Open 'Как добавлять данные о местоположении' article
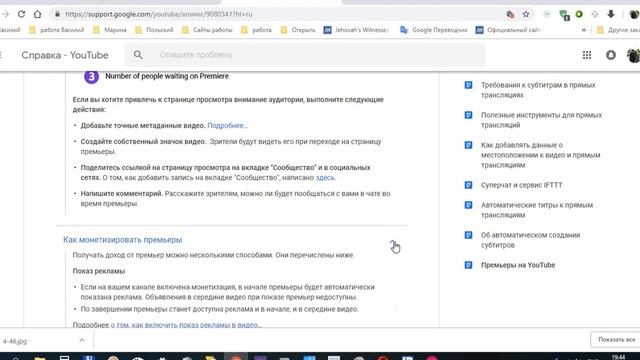Image resolution: width=640 pixels, height=360 pixels. (540, 155)
